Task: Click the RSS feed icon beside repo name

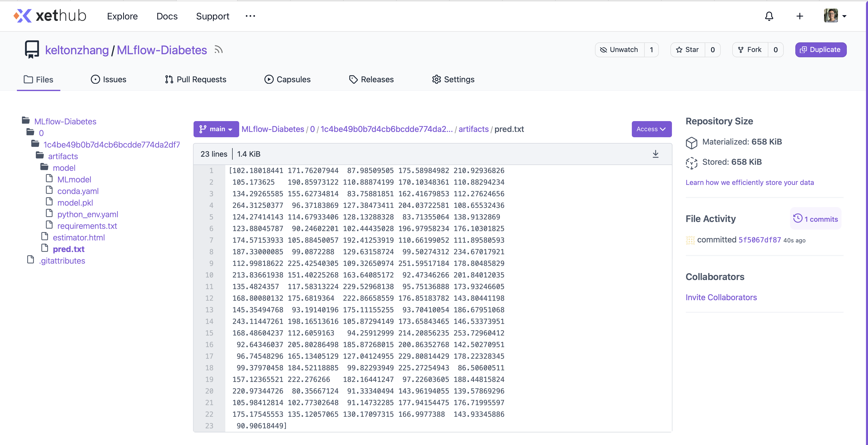Action: click(218, 50)
